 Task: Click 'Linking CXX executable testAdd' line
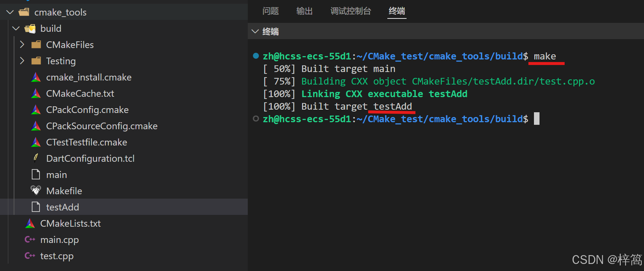pyautogui.click(x=384, y=94)
